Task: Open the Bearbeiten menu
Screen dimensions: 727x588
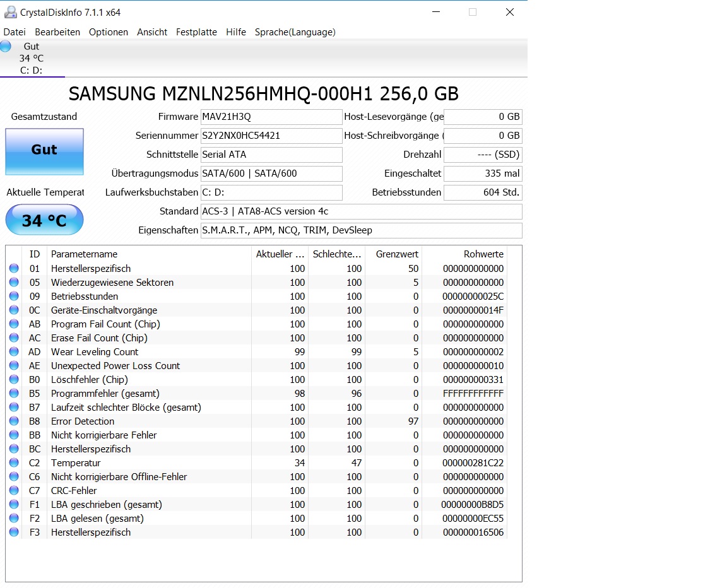Action: click(57, 32)
